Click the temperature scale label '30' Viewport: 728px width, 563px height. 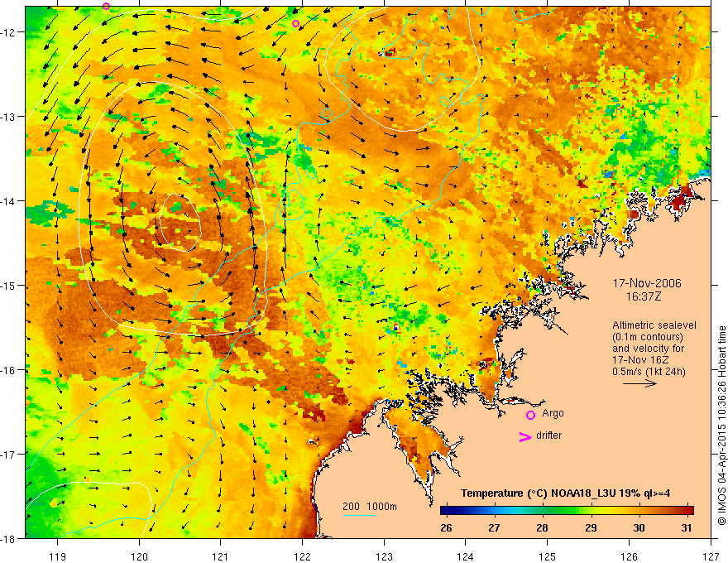coord(639,527)
